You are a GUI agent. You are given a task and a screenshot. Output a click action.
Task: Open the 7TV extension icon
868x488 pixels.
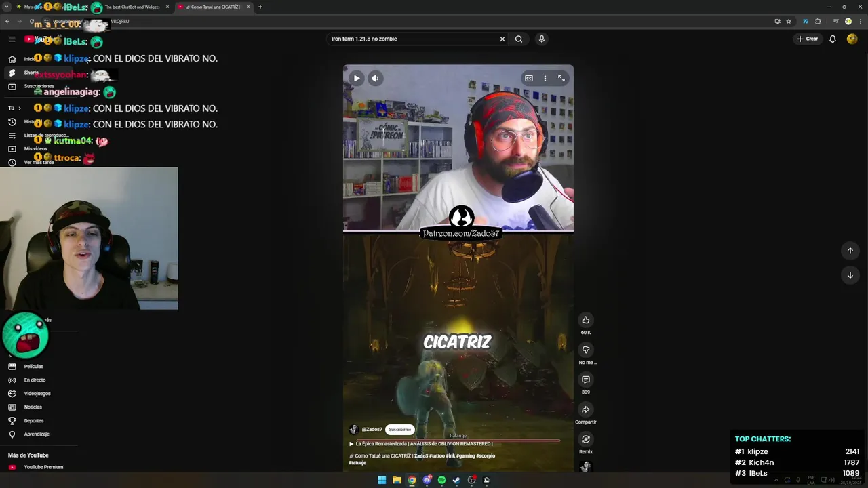coord(806,21)
